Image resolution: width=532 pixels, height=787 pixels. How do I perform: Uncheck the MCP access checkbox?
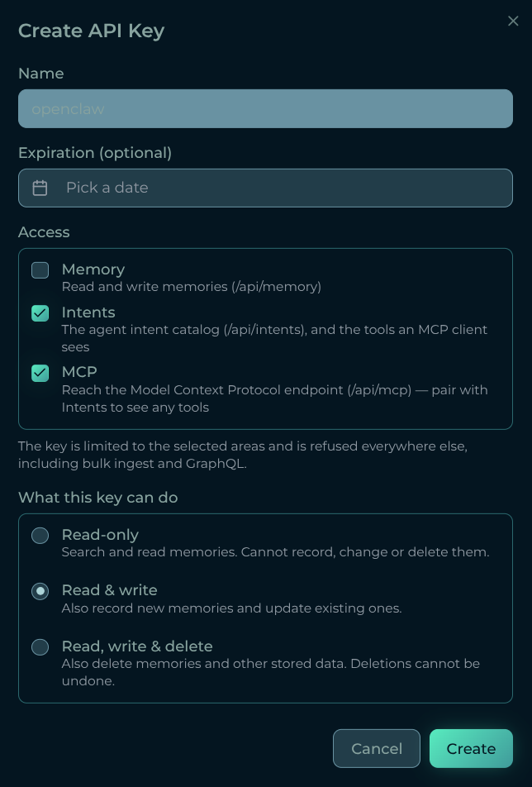40,373
